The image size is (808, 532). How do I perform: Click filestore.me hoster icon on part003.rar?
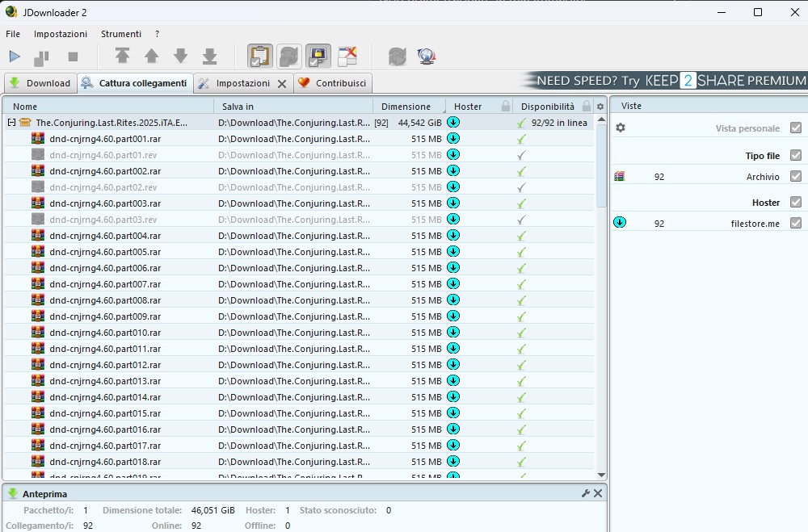click(453, 203)
